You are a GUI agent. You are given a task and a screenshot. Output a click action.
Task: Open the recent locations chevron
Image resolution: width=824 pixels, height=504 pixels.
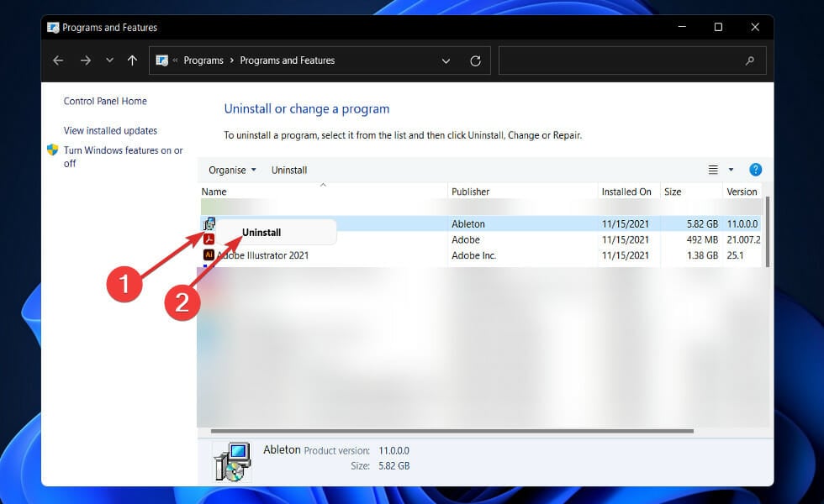click(x=109, y=60)
